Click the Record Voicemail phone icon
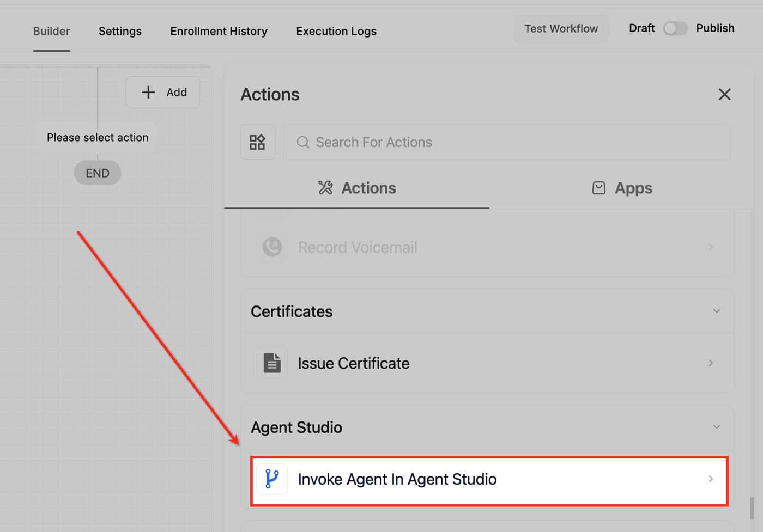The image size is (763, 532). (272, 247)
